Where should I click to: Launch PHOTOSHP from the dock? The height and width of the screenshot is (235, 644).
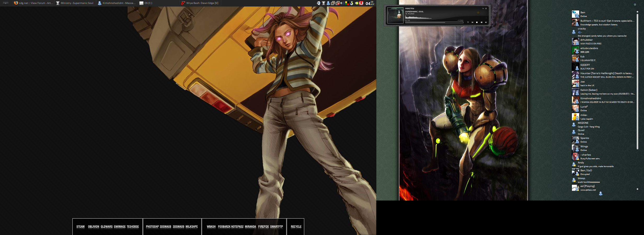[x=152, y=227]
